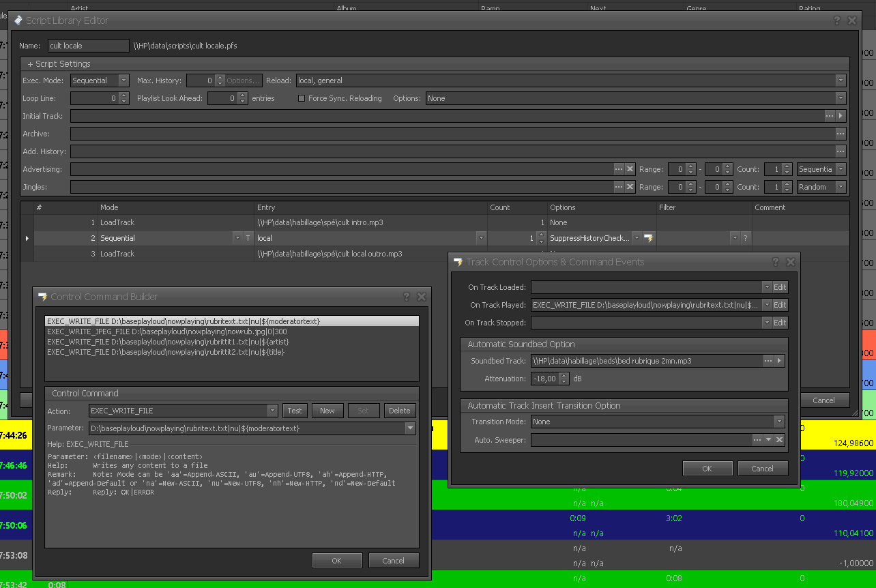Click the script Name input field
This screenshot has height=588, width=876.
(88, 46)
